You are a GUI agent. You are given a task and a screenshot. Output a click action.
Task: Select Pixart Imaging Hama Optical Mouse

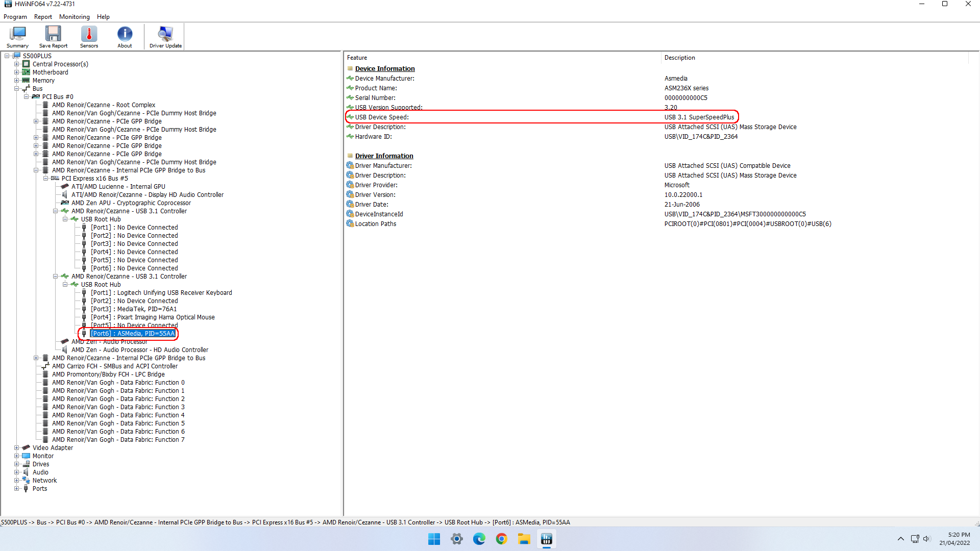point(153,317)
